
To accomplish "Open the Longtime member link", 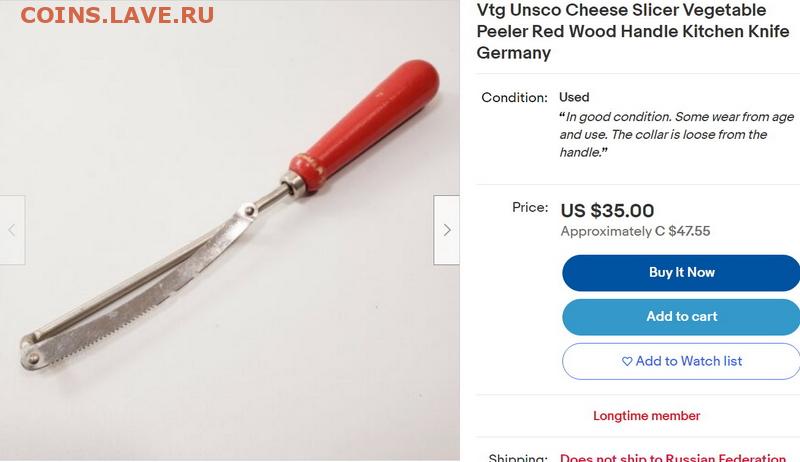I will [646, 416].
